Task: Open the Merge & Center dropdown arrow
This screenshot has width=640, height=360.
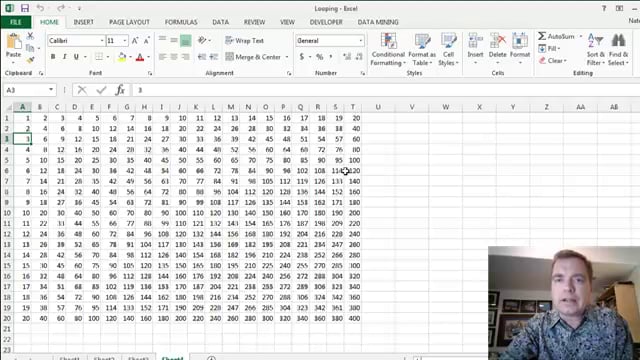Action: click(287, 57)
